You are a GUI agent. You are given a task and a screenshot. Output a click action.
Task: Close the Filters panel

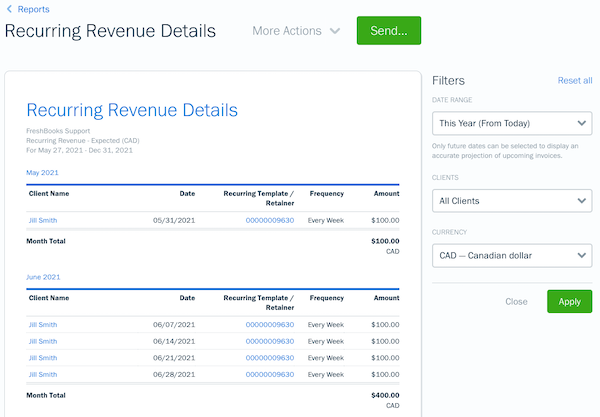pyautogui.click(x=516, y=301)
